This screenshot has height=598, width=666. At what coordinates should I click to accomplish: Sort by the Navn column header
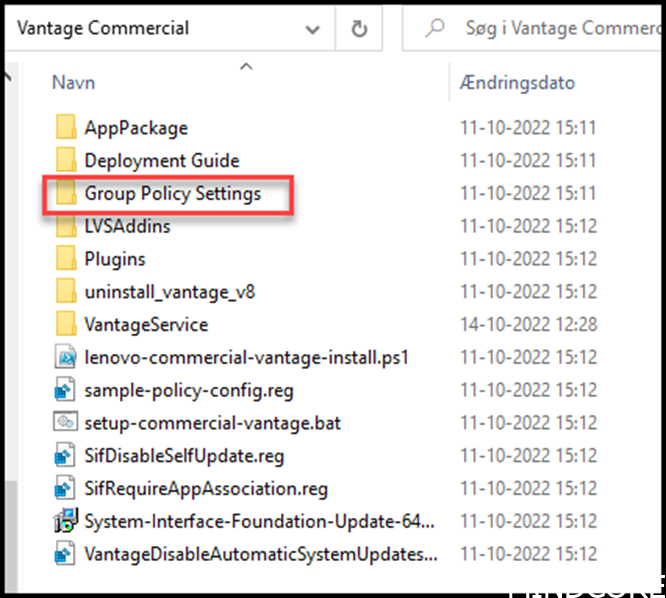[x=73, y=82]
